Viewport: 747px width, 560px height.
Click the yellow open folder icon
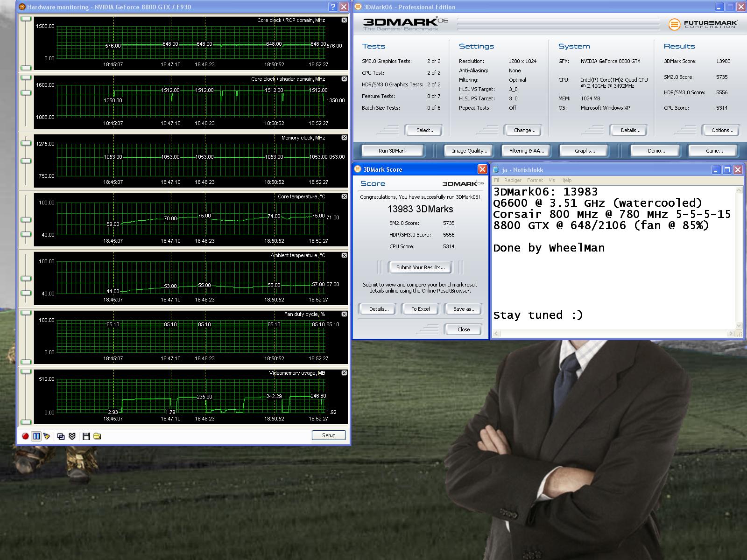[97, 436]
